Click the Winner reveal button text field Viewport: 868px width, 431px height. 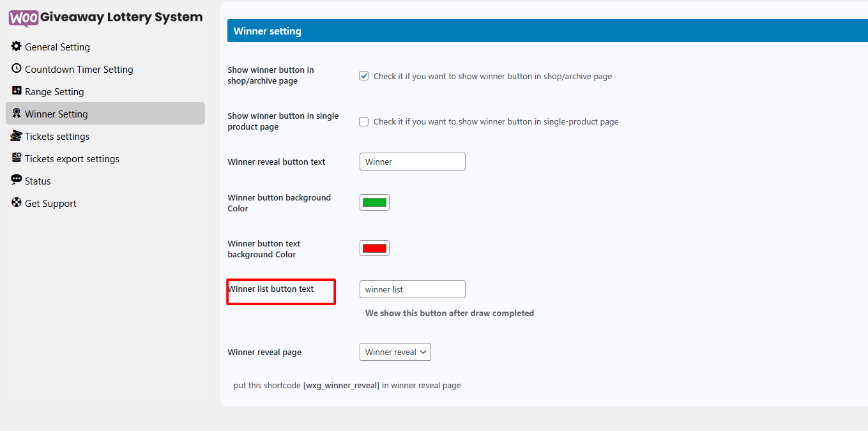pyautogui.click(x=412, y=162)
